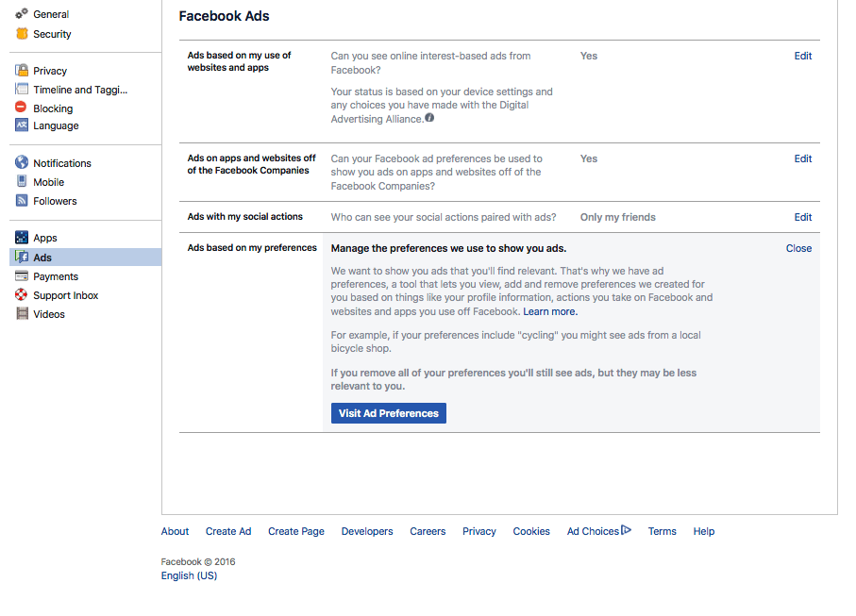Click the Digital Advertising Alliance info icon
This screenshot has width=856, height=616.
[429, 119]
